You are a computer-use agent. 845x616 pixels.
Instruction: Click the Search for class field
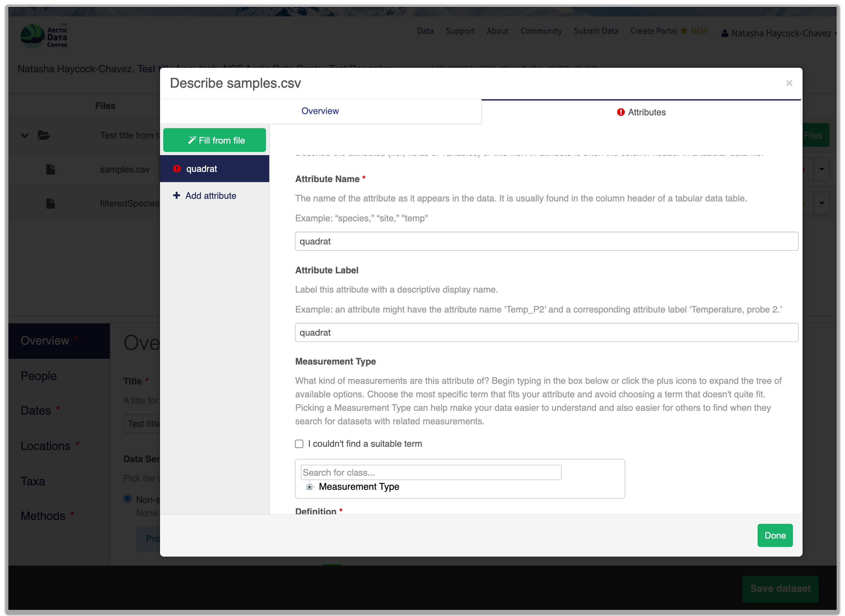click(431, 472)
